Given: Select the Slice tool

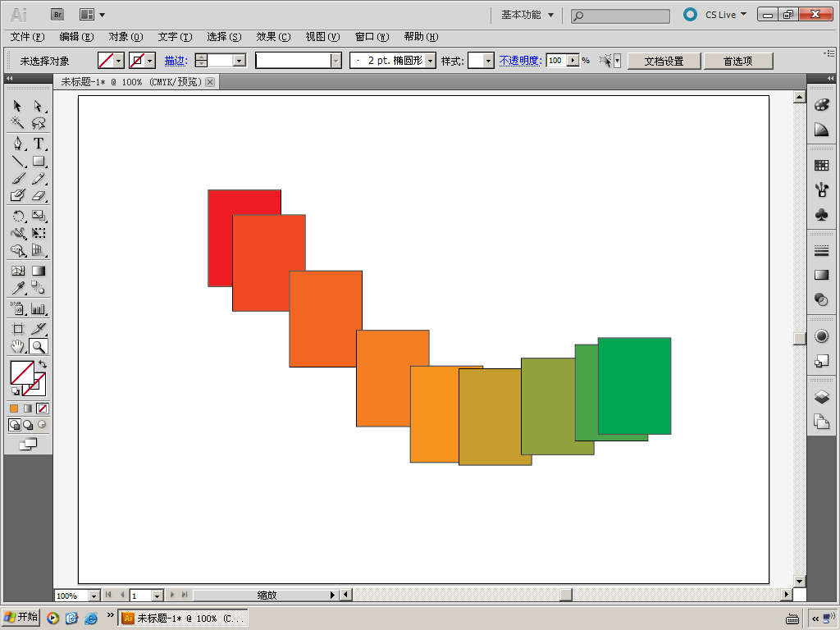Looking at the screenshot, I should click(38, 329).
